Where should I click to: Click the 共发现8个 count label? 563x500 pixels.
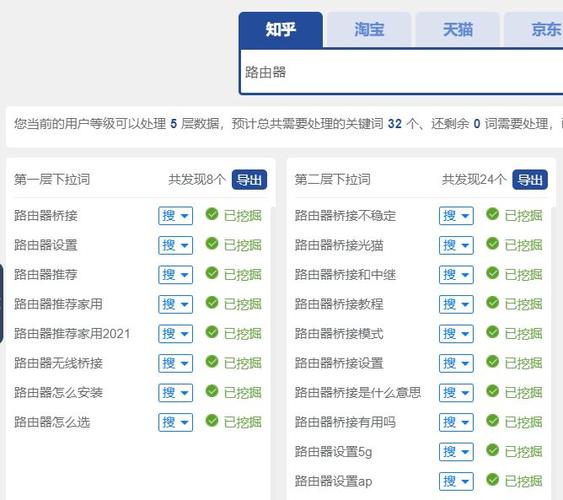(x=197, y=179)
